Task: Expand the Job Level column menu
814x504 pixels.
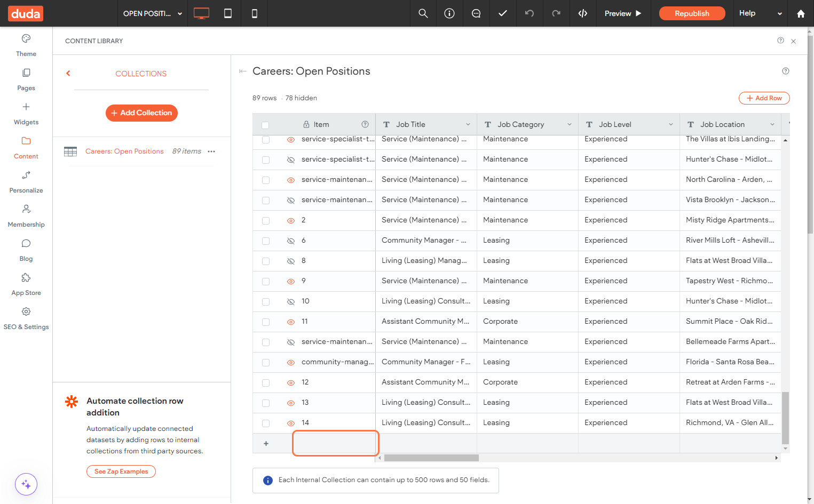Action: pos(671,124)
